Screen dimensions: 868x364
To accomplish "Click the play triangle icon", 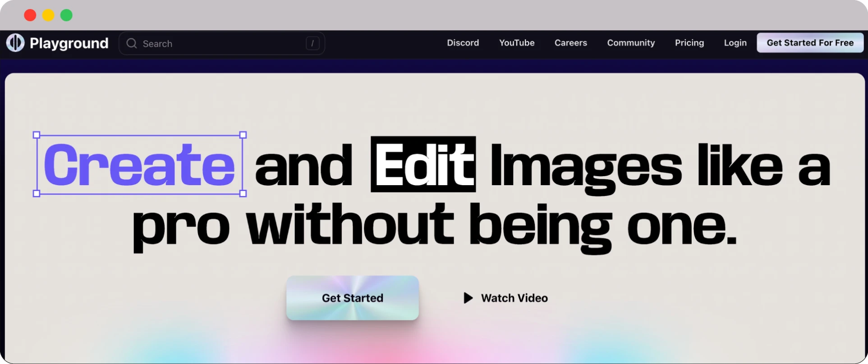I will coord(468,298).
